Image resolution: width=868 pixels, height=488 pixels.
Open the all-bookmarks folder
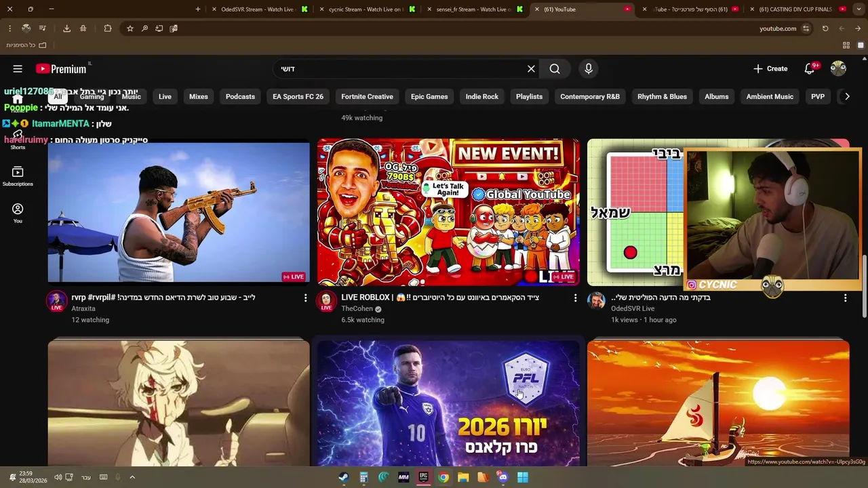click(26, 45)
